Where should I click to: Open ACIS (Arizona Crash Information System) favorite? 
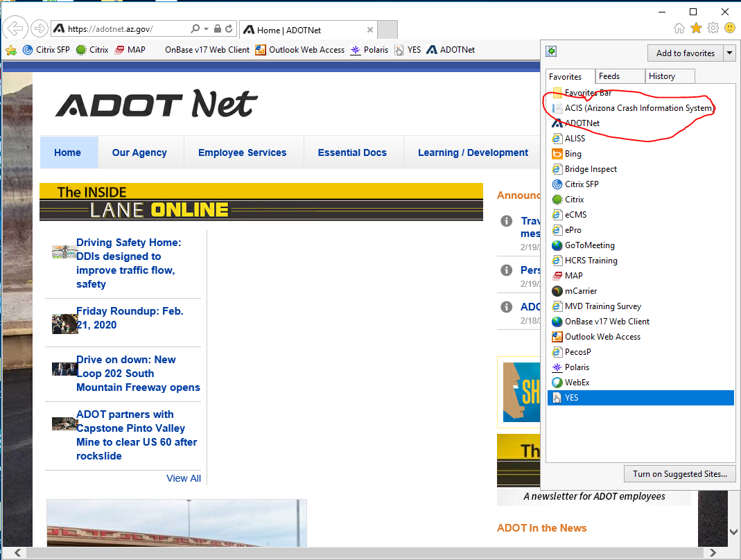tap(640, 107)
